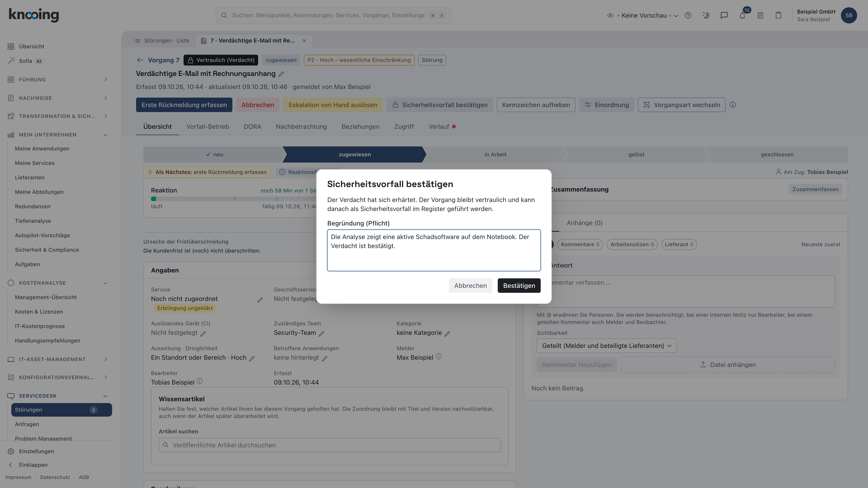Image resolution: width=868 pixels, height=488 pixels.
Task: Open the Sichtbarkeit dropdown
Action: tap(606, 346)
